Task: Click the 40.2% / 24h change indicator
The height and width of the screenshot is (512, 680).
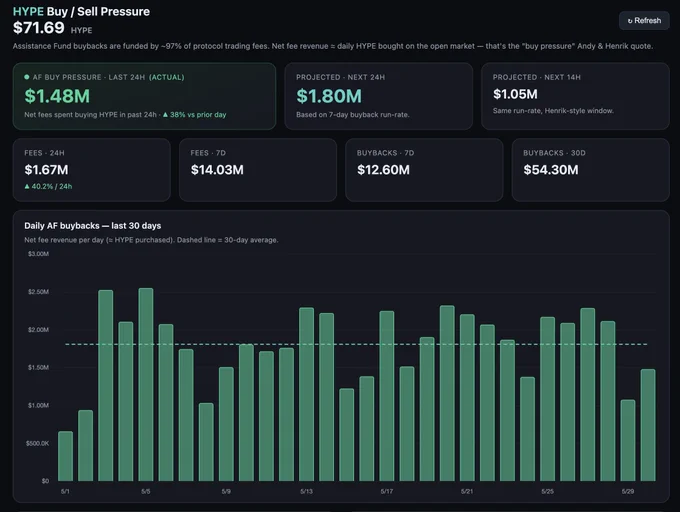Action: (48, 186)
